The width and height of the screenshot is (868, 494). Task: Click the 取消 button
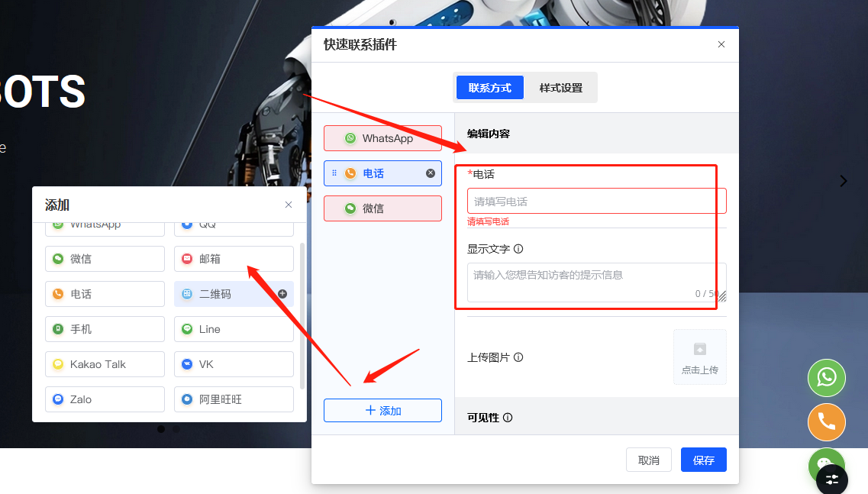[x=649, y=460]
